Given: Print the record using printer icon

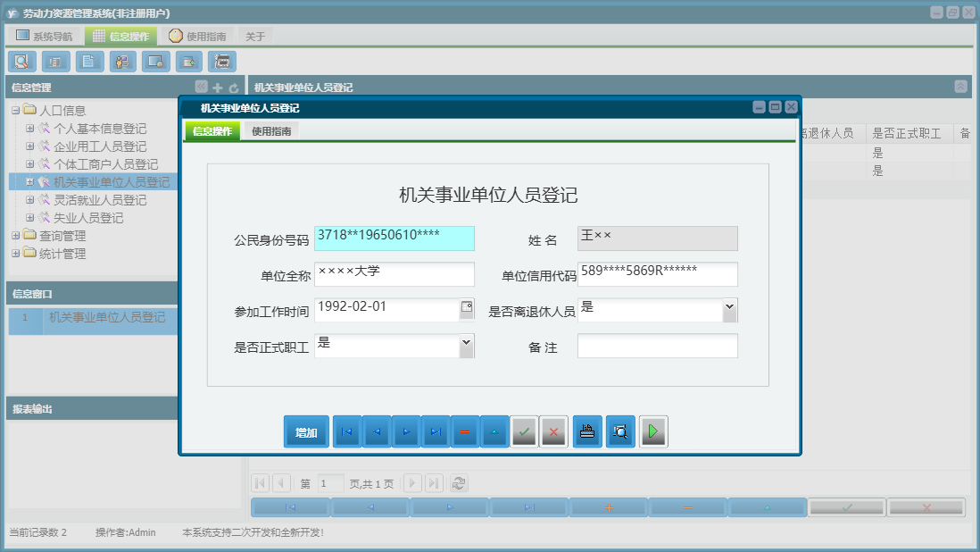Looking at the screenshot, I should [587, 431].
